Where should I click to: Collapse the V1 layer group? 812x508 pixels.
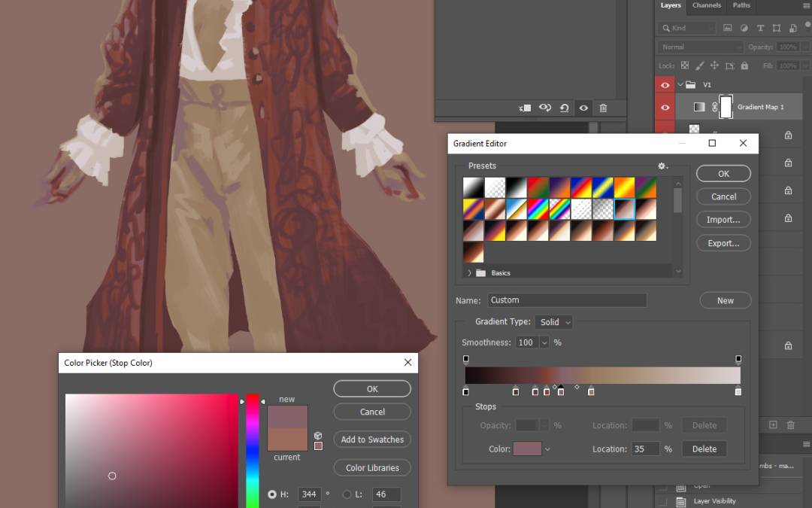(x=680, y=85)
